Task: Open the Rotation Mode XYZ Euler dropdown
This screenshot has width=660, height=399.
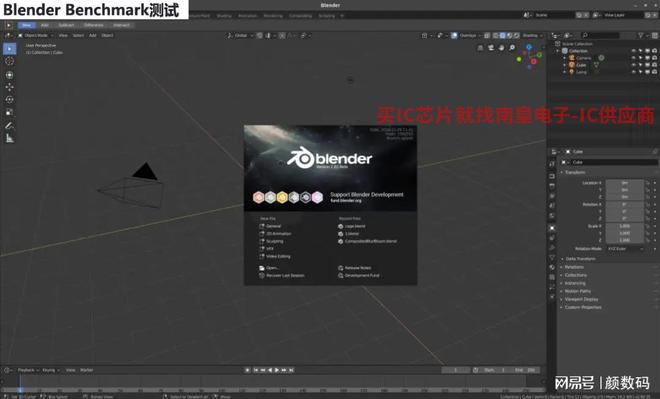Action: coord(625,249)
